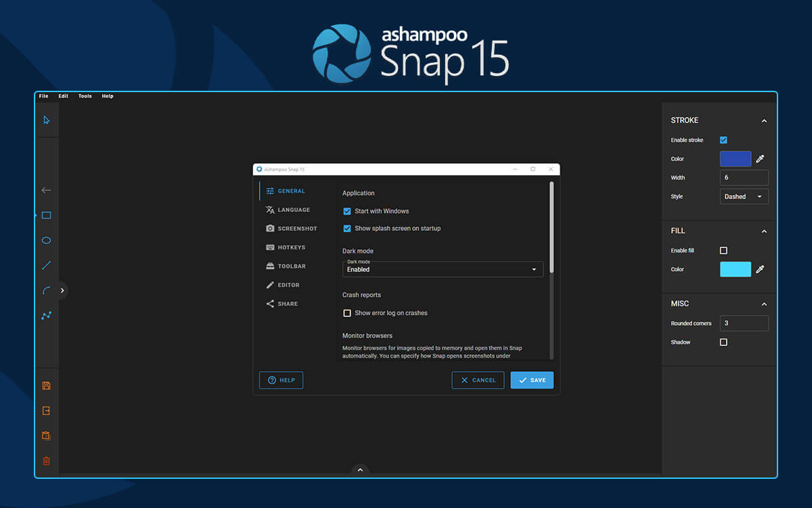Click the Ashampoo Snap 15 dialog logo icon
The image size is (812, 508).
pyautogui.click(x=259, y=169)
